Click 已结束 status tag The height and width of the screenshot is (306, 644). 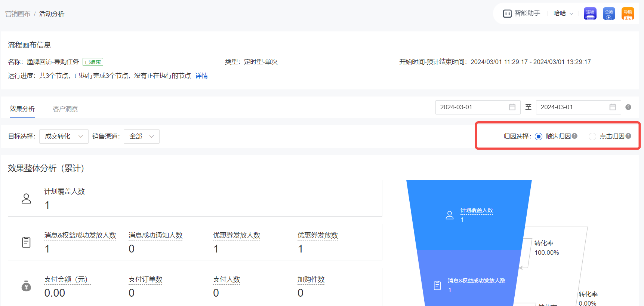coord(93,62)
